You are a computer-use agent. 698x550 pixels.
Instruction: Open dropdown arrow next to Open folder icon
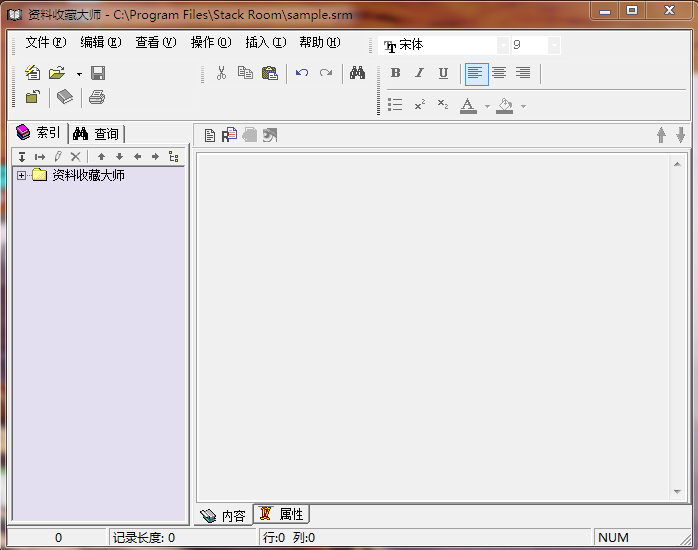point(79,74)
